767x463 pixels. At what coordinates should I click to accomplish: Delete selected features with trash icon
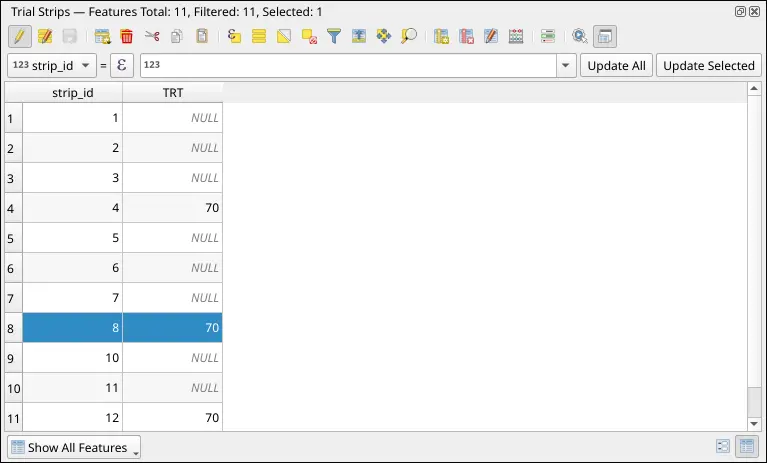click(x=126, y=37)
